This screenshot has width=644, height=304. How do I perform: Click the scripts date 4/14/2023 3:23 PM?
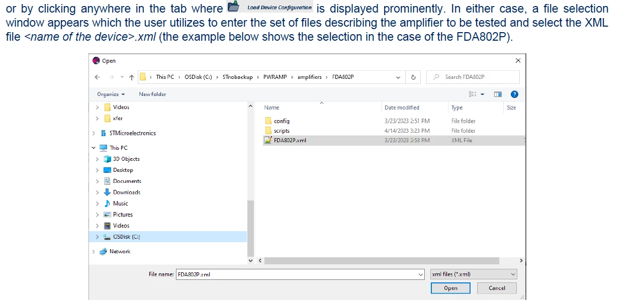point(407,131)
